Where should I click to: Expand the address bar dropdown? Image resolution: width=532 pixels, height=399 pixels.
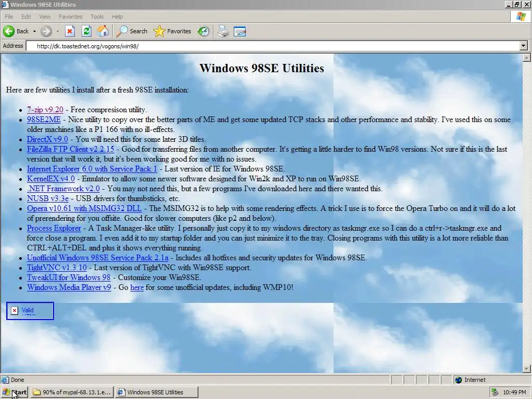[524, 46]
